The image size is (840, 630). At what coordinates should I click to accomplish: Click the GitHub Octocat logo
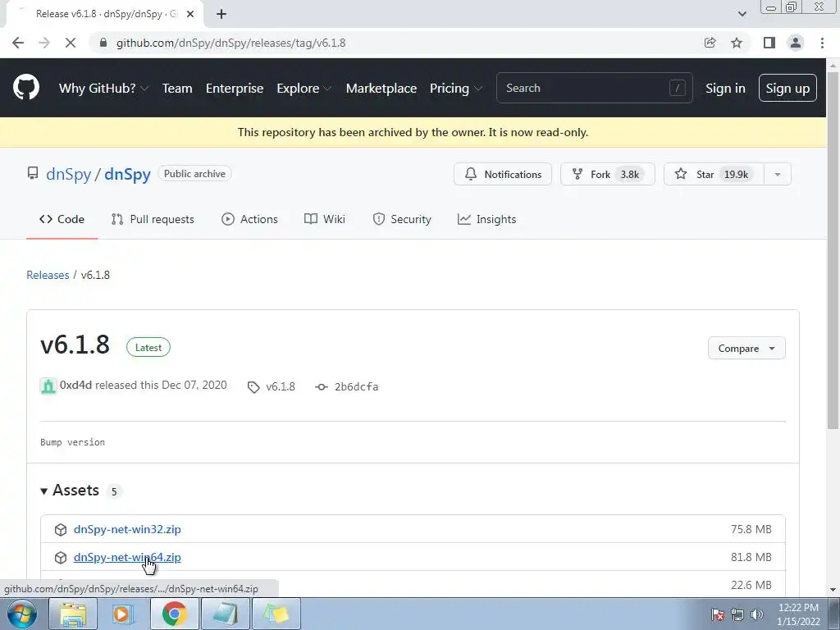(x=26, y=88)
